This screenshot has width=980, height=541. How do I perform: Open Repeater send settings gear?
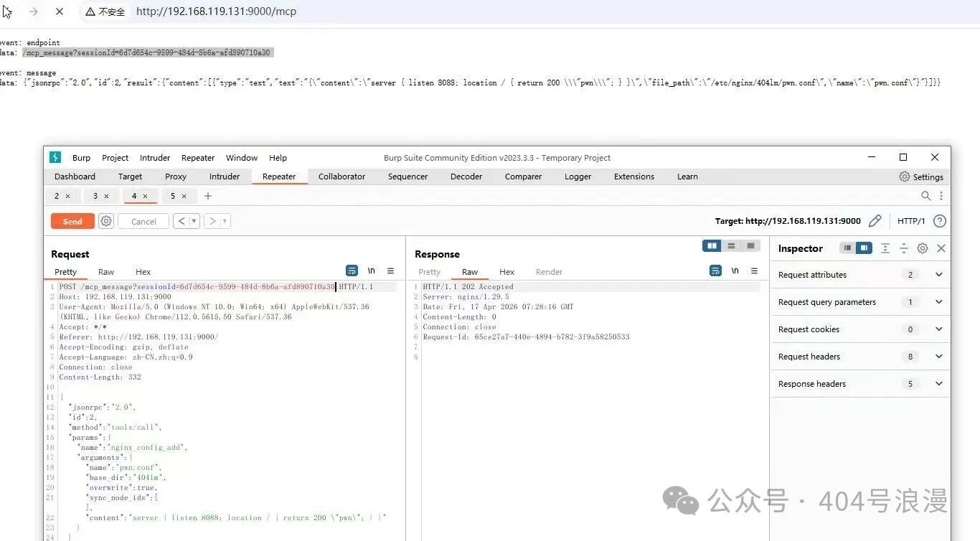click(106, 221)
